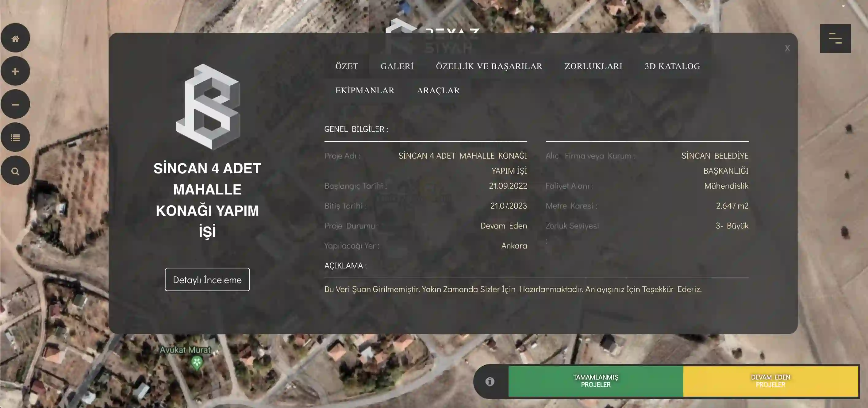Open the GALERİ tab
The width and height of the screenshot is (868, 408).
coord(397,66)
